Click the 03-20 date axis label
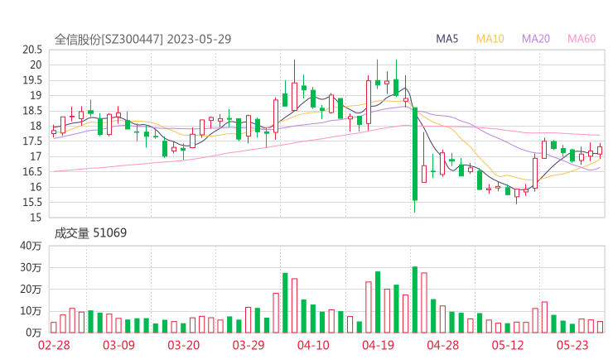Viewport: 613px width, 364px height. [184, 345]
